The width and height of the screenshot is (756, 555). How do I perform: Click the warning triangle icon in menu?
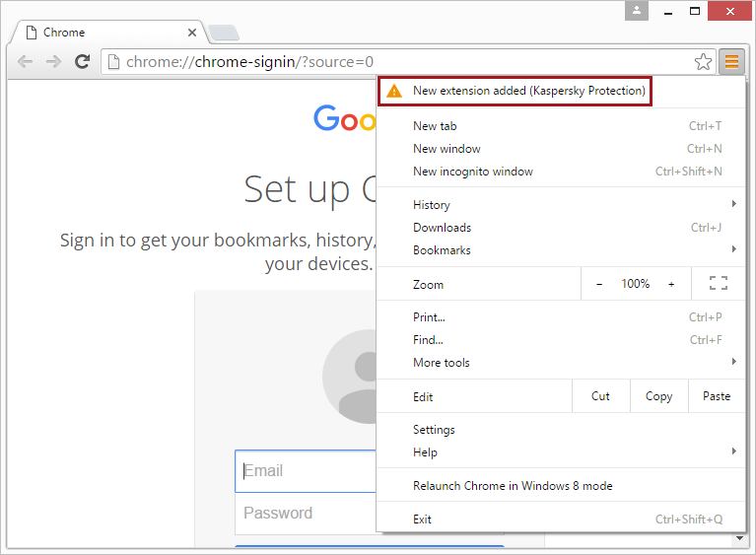[x=394, y=91]
